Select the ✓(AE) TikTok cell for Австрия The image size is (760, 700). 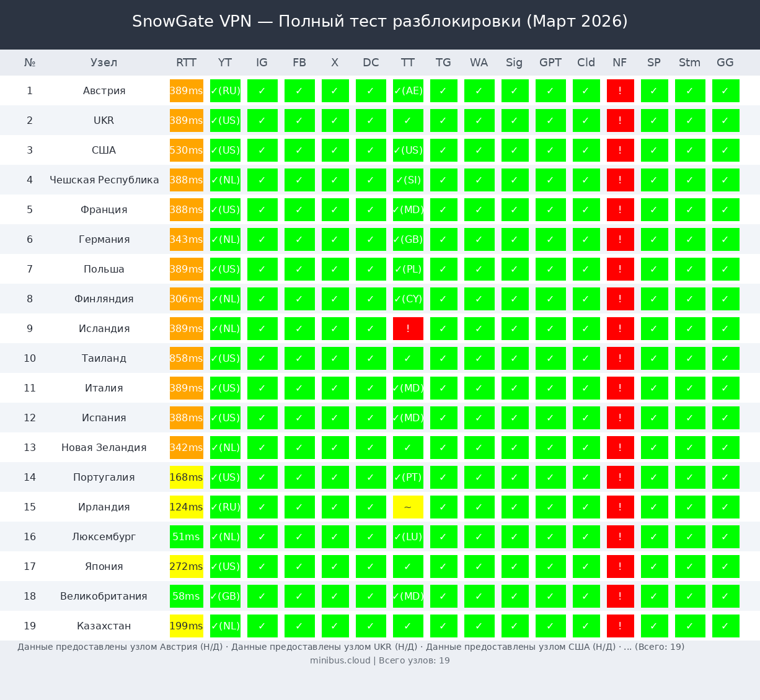[408, 91]
